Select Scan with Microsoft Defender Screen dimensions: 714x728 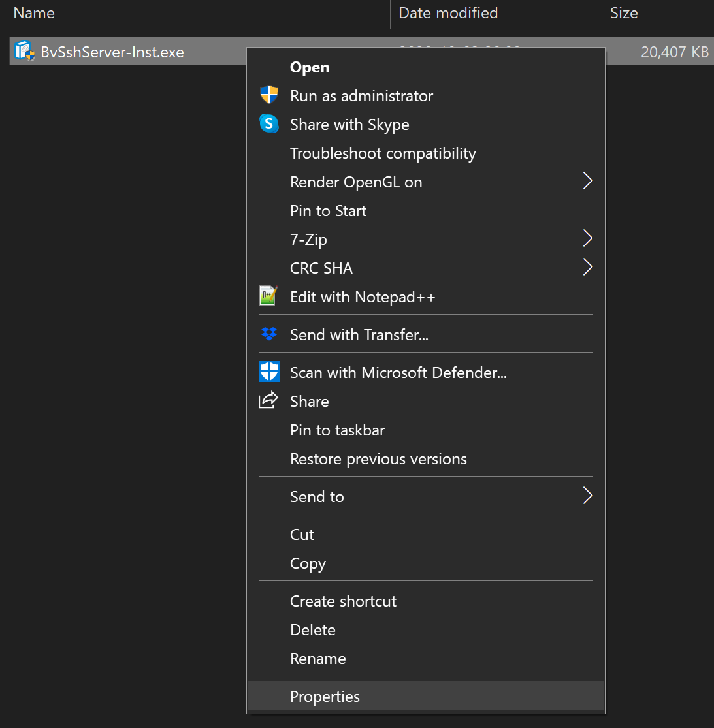(398, 372)
